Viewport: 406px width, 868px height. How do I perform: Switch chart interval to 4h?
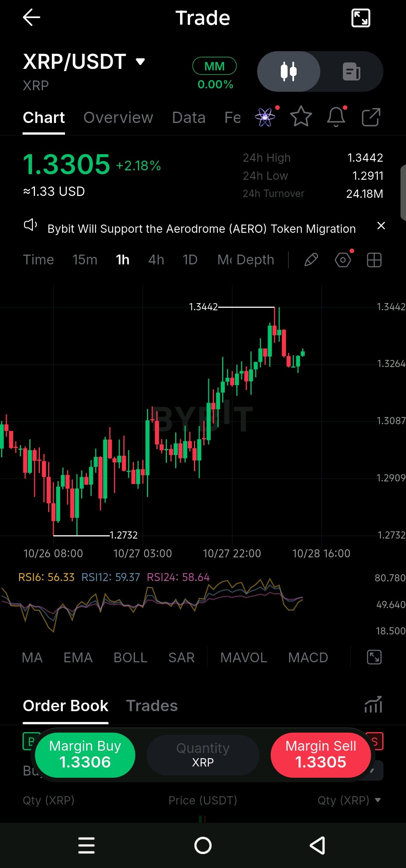(x=156, y=260)
